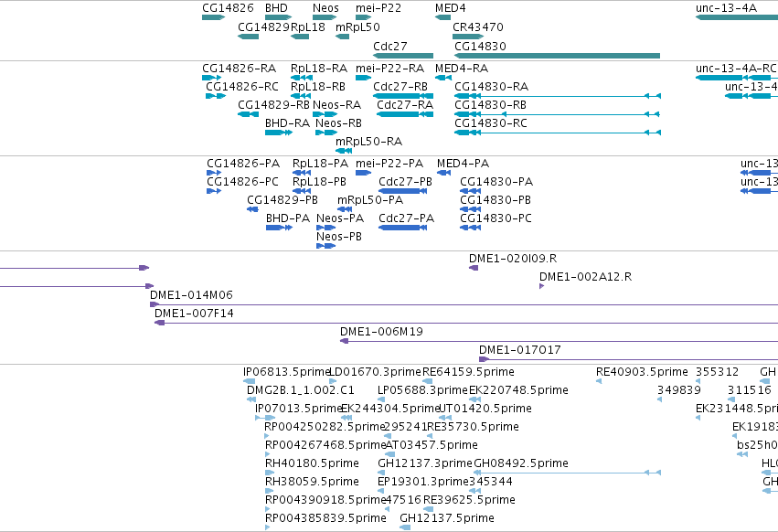Select protein CG14830-PC
The width and height of the screenshot is (778, 532).
pyautogui.click(x=471, y=229)
